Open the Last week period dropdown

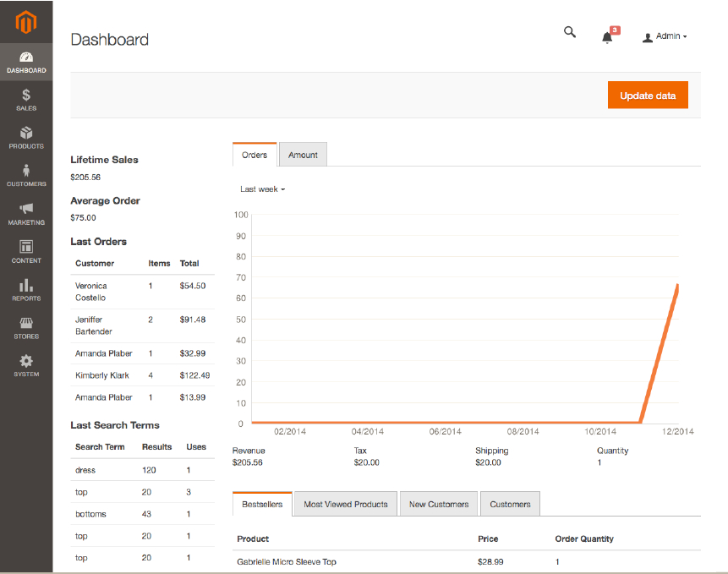tap(262, 189)
